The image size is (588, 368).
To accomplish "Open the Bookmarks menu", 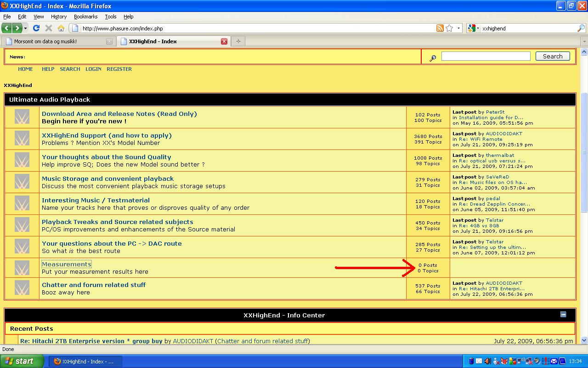I will coord(86,17).
